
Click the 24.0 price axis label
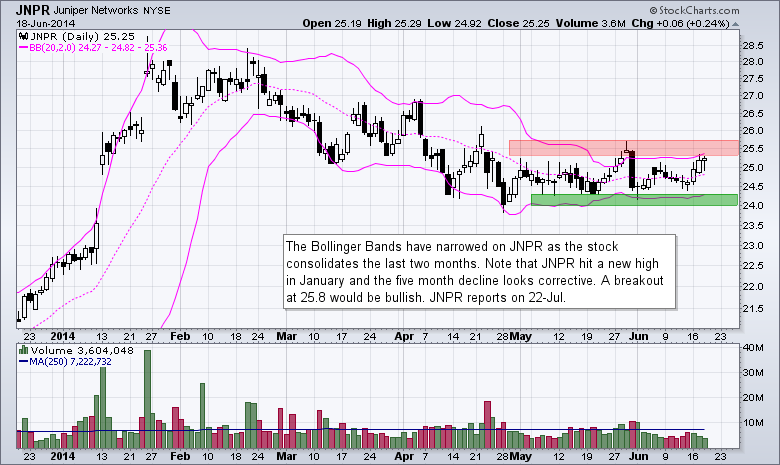click(x=752, y=205)
